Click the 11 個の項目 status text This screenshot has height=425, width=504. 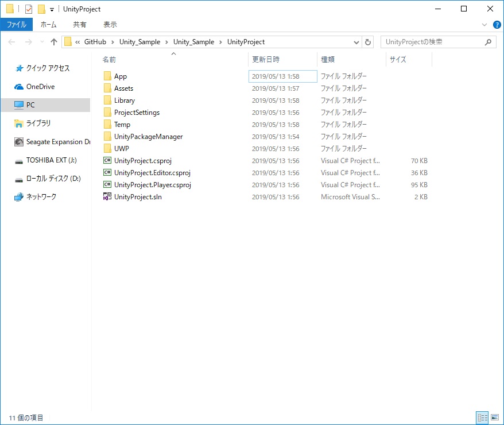point(26,418)
